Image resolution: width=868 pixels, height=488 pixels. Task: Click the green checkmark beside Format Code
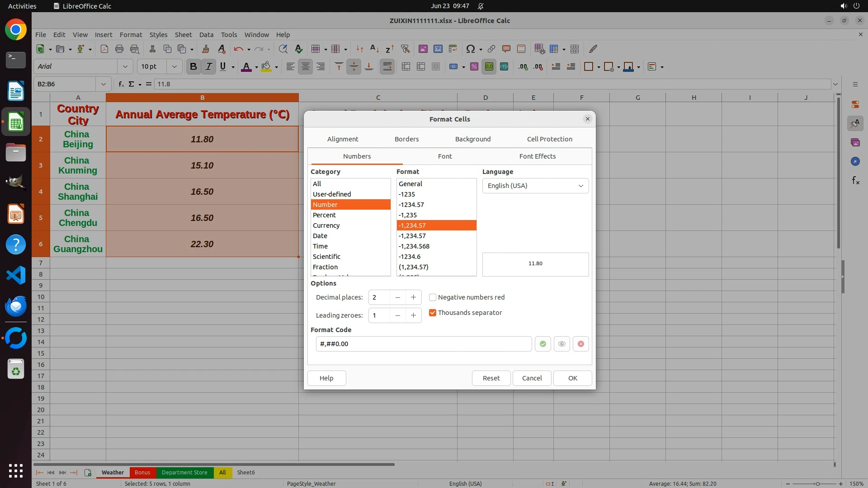(x=542, y=344)
